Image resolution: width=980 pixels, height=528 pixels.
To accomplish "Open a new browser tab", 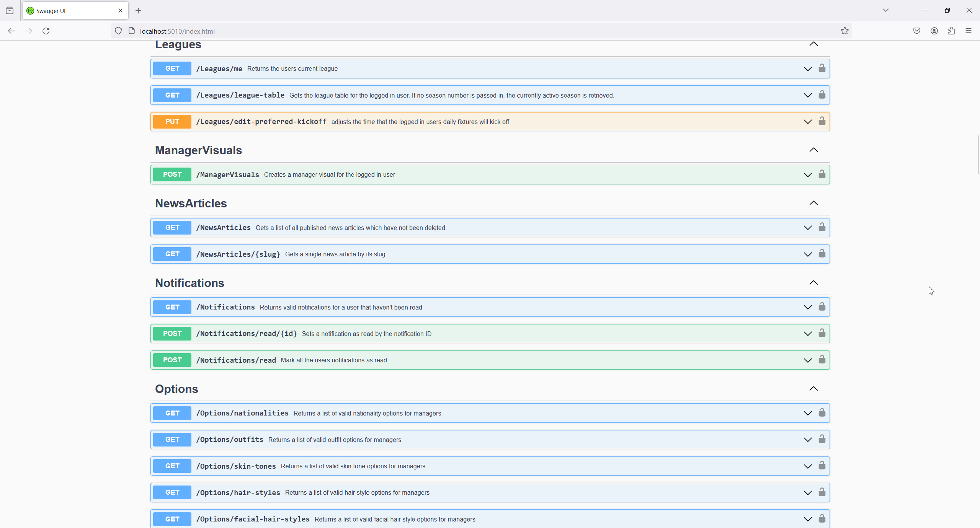I will pyautogui.click(x=138, y=11).
